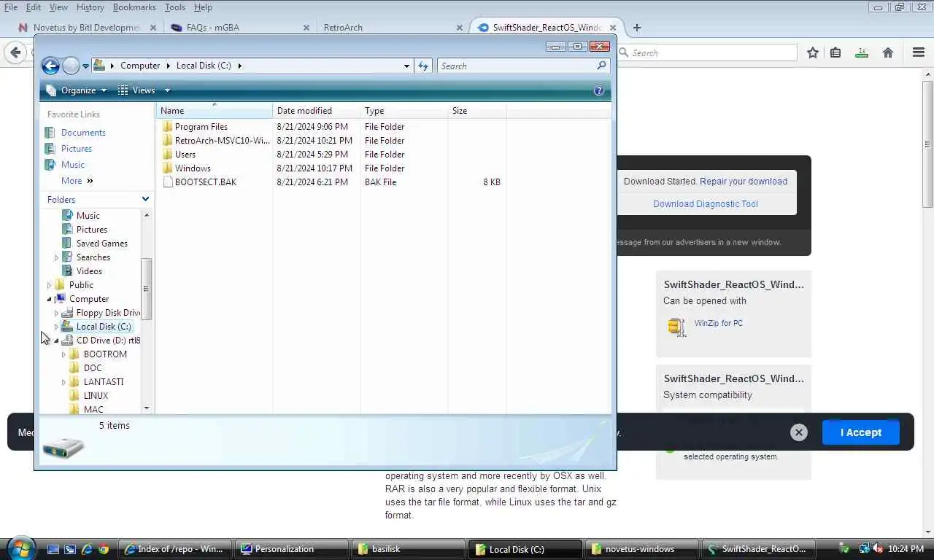The height and width of the screenshot is (560, 934).
Task: Open the browser hamburger menu
Action: click(x=919, y=52)
